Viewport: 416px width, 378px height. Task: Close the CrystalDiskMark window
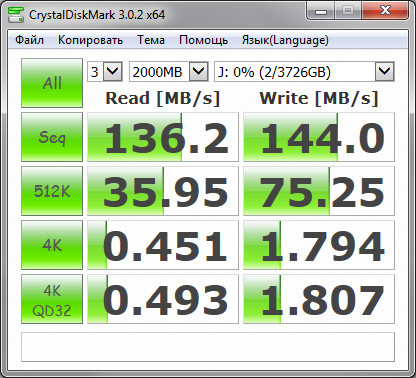pyautogui.click(x=385, y=11)
